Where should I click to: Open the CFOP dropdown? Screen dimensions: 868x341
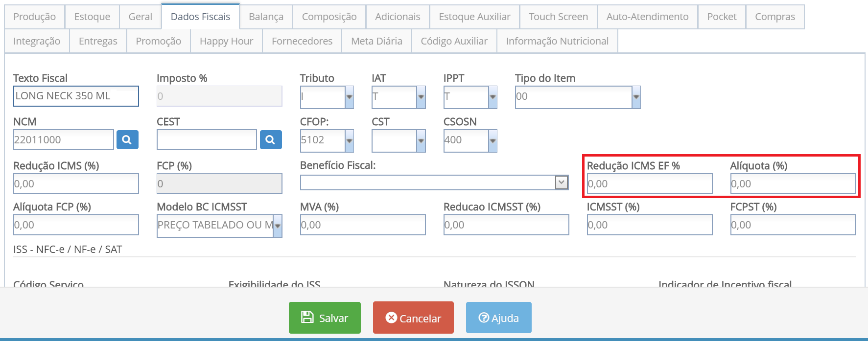point(349,141)
